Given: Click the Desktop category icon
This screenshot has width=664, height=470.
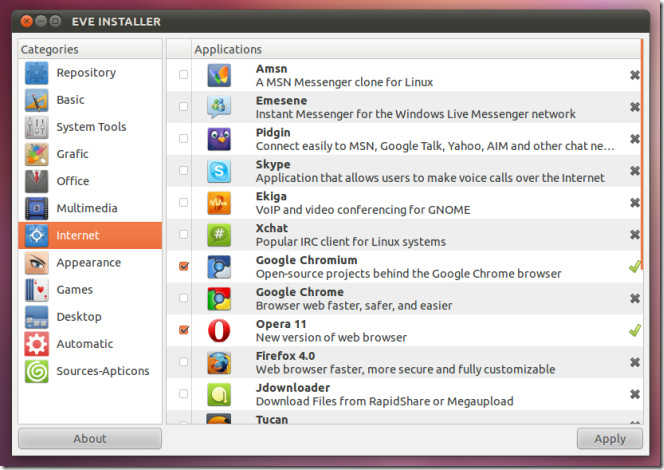Looking at the screenshot, I should click(x=36, y=317).
